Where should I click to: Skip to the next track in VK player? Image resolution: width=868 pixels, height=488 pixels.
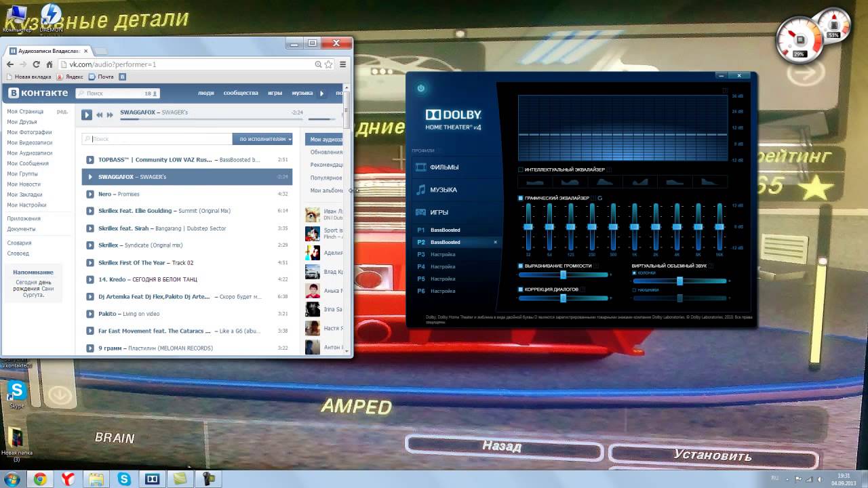110,115
